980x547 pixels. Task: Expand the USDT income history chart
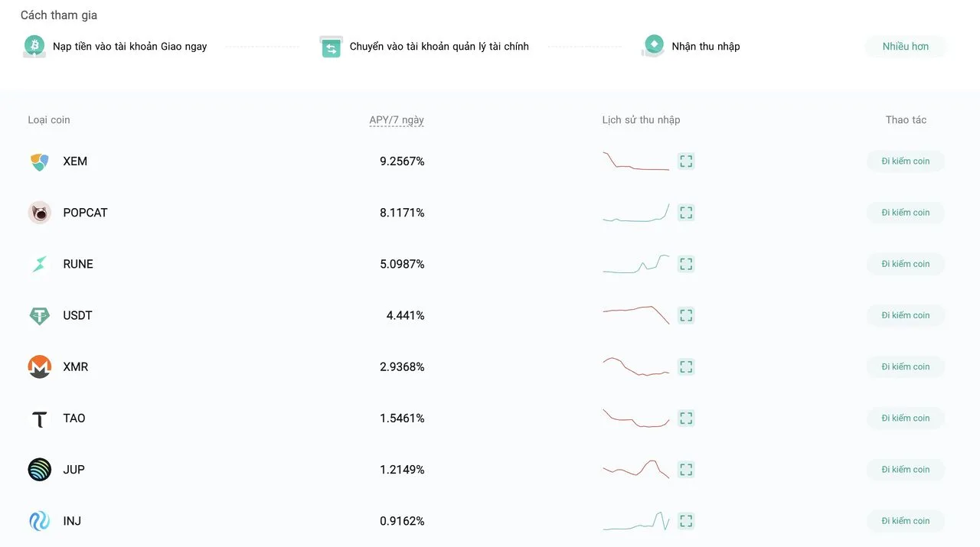[686, 315]
